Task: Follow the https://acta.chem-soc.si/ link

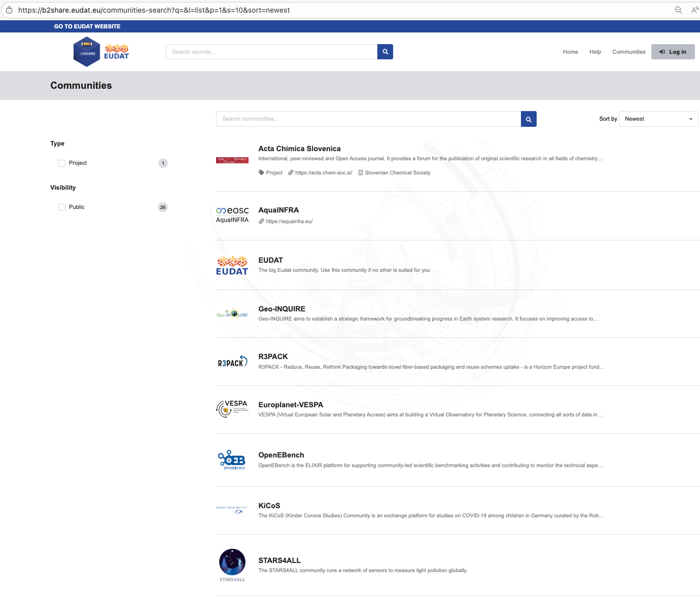Action: [324, 173]
